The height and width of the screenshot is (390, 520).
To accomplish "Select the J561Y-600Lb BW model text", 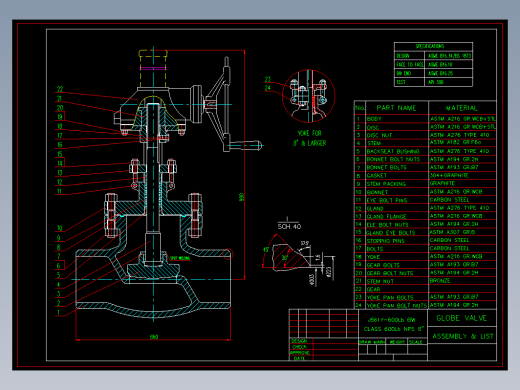I will click(392, 320).
